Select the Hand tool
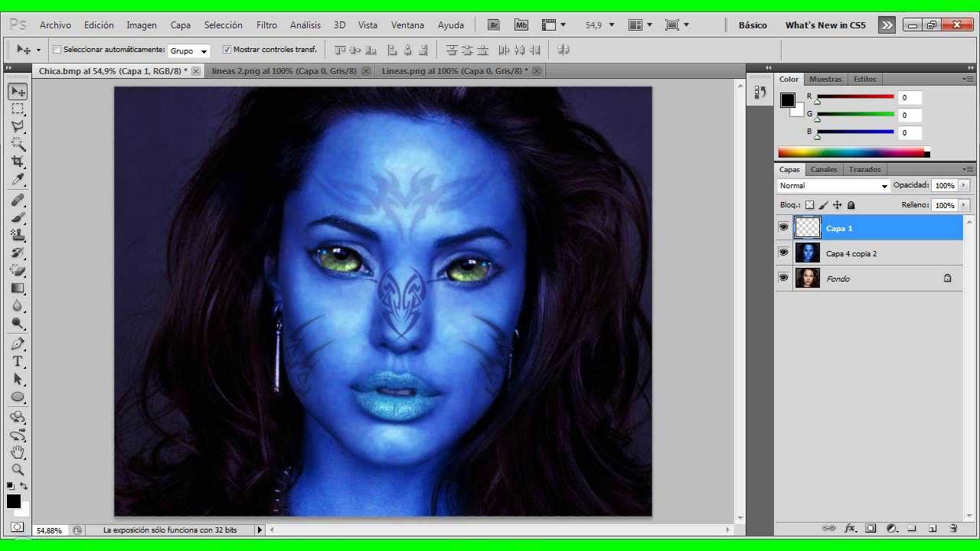 (18, 452)
